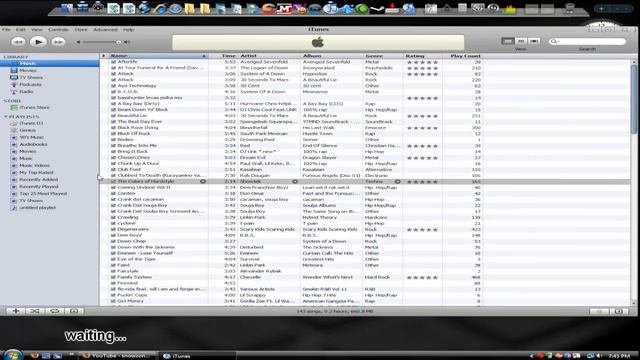The image size is (640, 360).
Task: Uncheck the Beautiful Lie checkbox
Action: [113, 116]
